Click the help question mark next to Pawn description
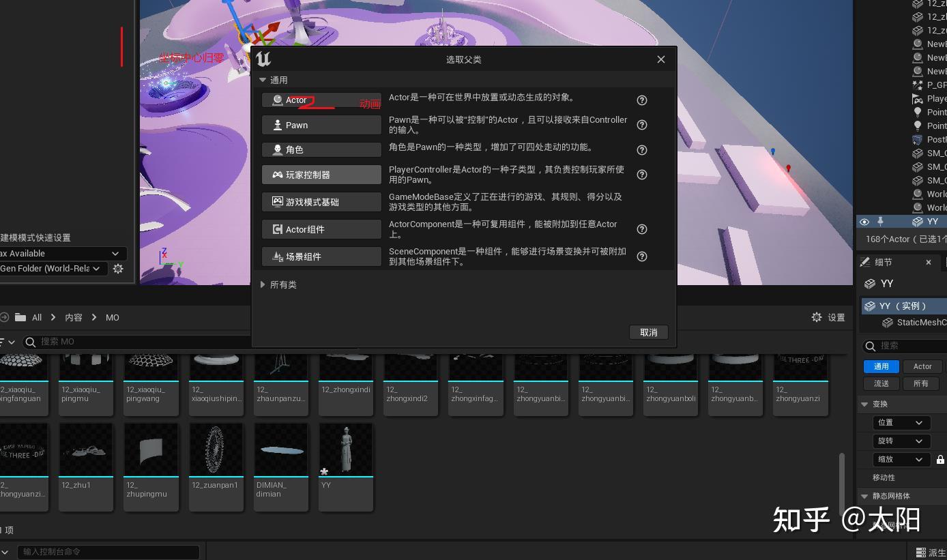 pyautogui.click(x=641, y=125)
